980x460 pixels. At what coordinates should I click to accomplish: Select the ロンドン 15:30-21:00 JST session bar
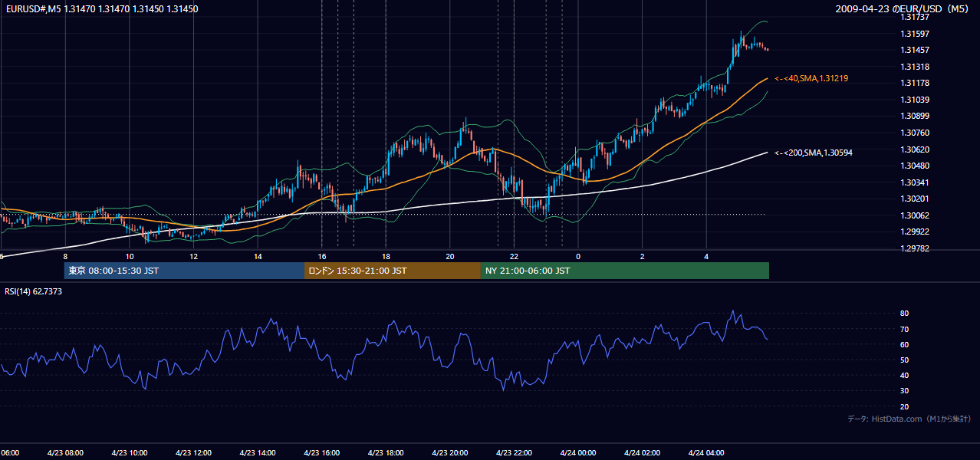(x=393, y=271)
